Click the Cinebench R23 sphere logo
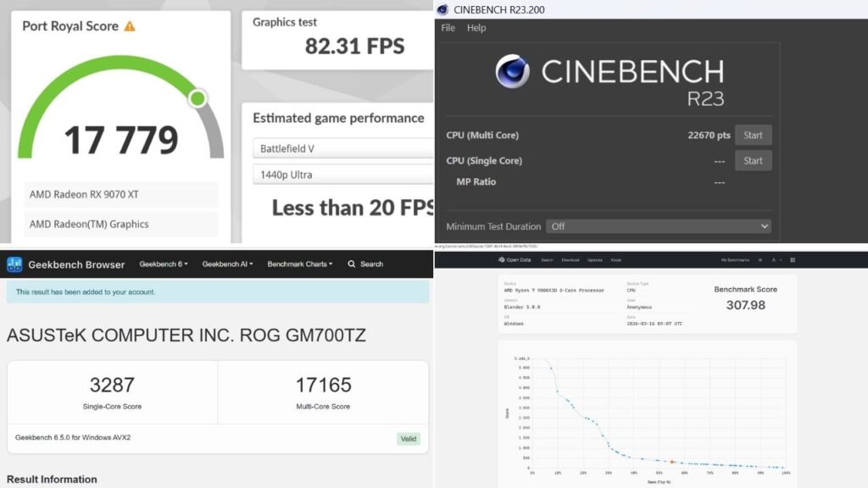This screenshot has width=868, height=488. pyautogui.click(x=512, y=72)
